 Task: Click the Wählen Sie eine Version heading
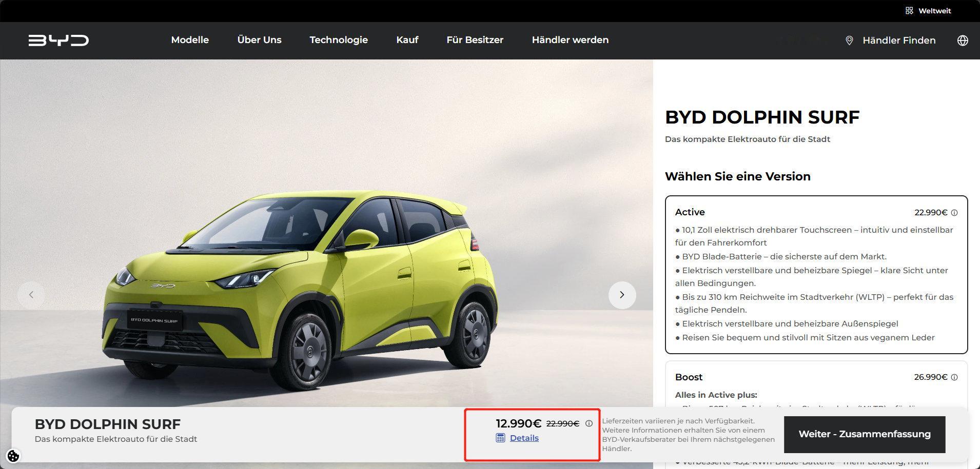pos(737,176)
